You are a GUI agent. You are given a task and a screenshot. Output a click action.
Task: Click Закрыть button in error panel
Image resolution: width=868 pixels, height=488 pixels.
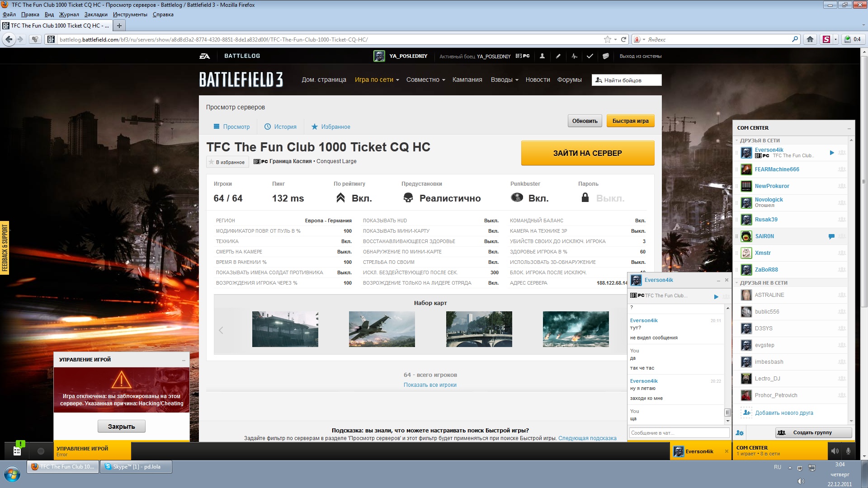point(121,426)
